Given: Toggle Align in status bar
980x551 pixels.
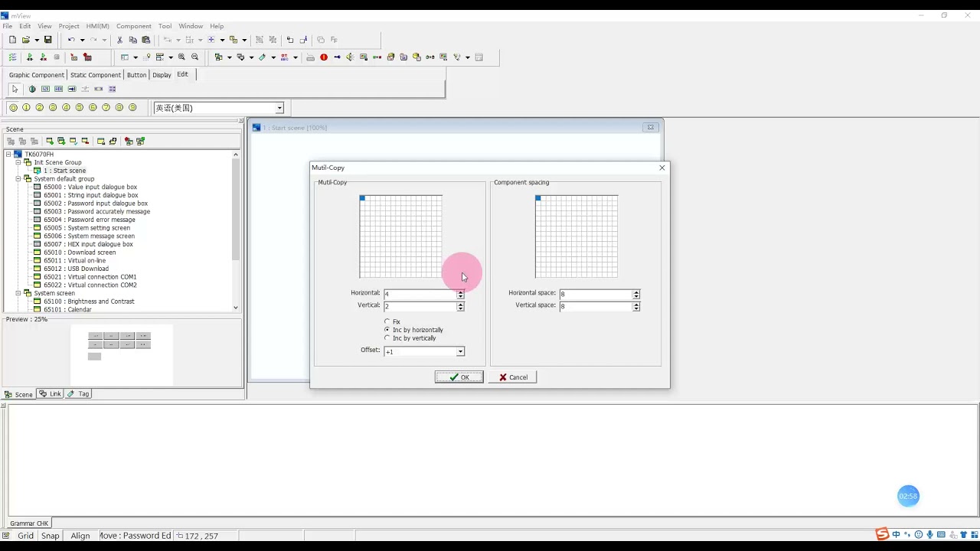Looking at the screenshot, I should 80,536.
